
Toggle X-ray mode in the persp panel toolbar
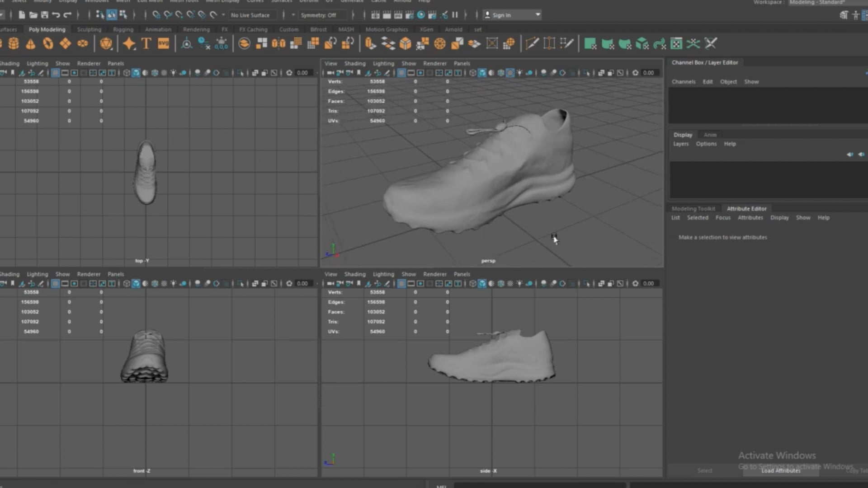(601, 73)
